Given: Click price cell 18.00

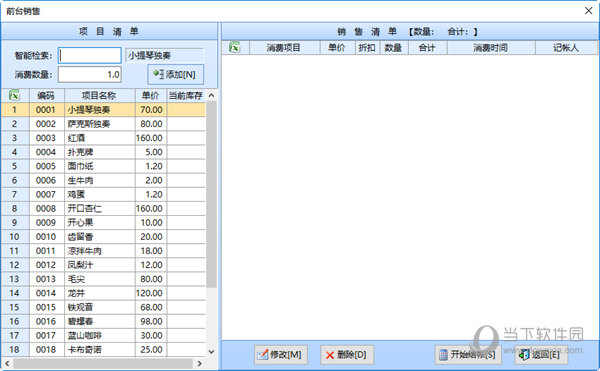Looking at the screenshot, I should [150, 251].
